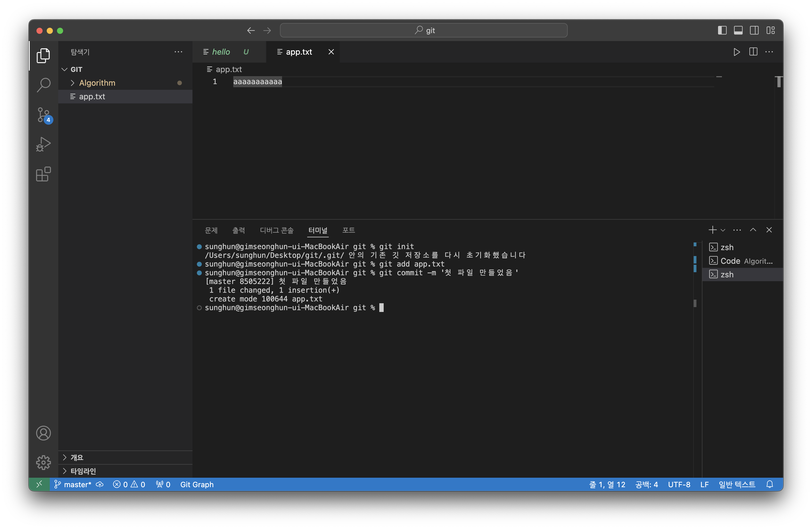The width and height of the screenshot is (812, 529).
Task: Open Run and Debug view
Action: click(43, 144)
